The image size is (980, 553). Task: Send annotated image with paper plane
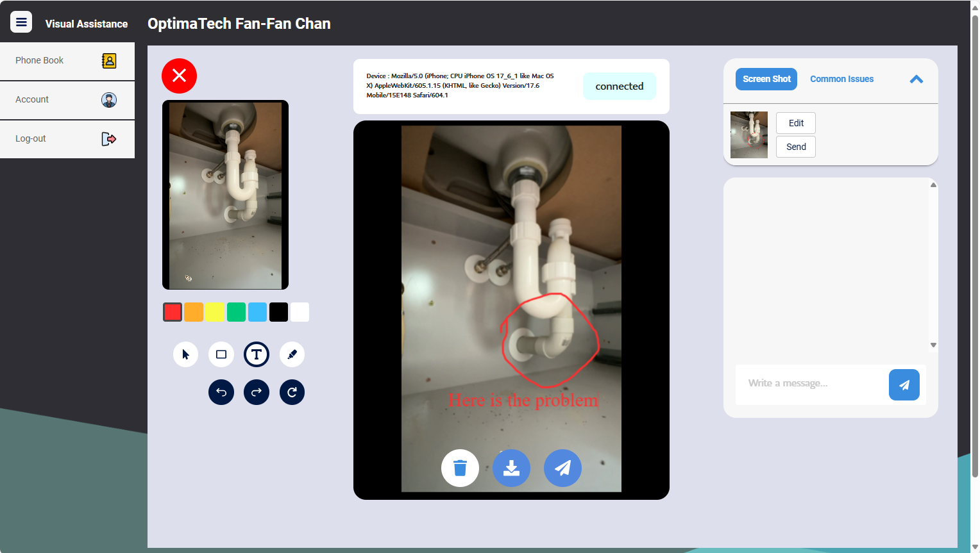coord(562,468)
